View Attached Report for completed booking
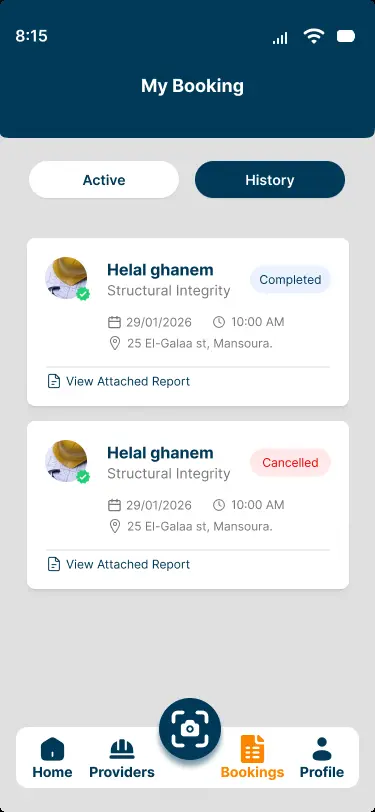 128,382
